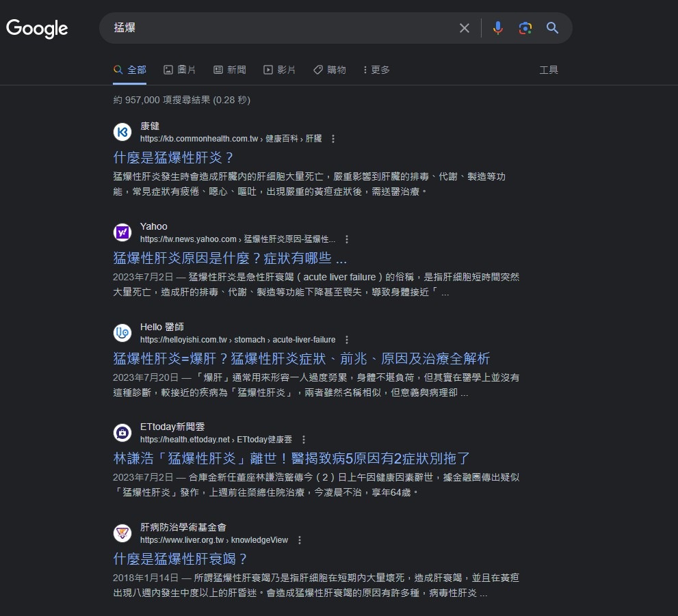Click the ETtoday新聞雲 site favicon
The height and width of the screenshot is (616, 678).
(122, 433)
